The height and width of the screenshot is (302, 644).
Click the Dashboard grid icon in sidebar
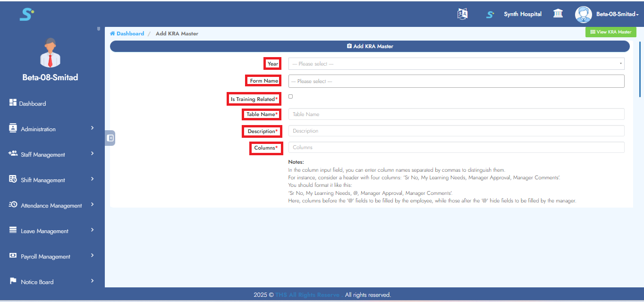coord(13,103)
